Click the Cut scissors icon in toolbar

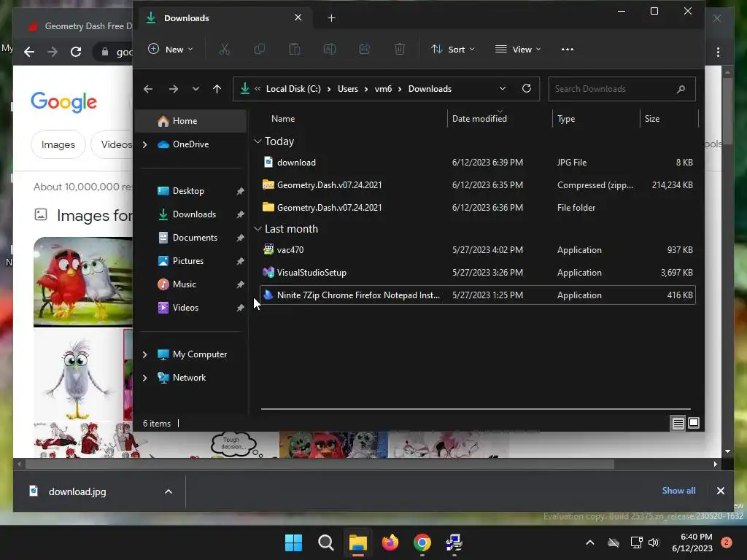tap(225, 49)
